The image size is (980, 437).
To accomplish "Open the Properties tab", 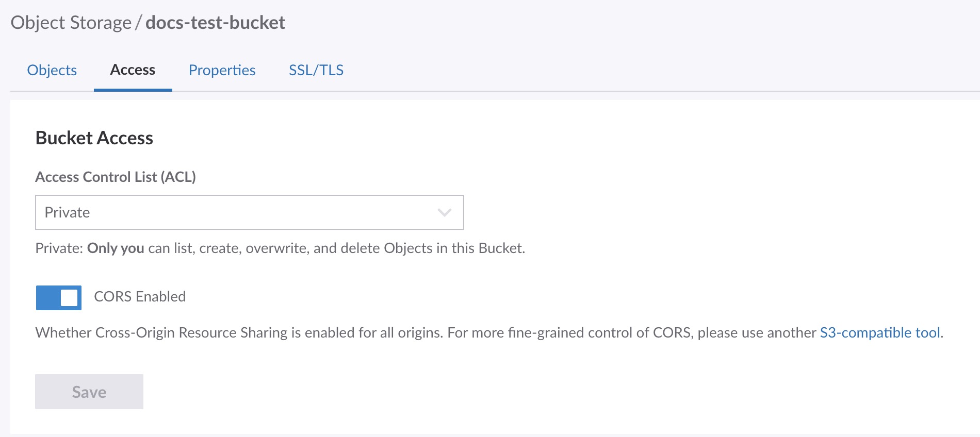I will 222,70.
